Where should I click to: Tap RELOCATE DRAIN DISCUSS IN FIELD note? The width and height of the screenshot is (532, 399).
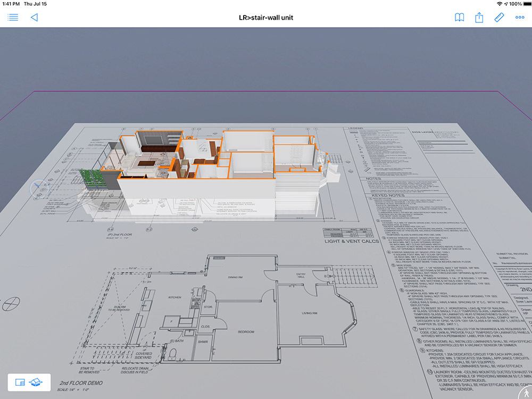[135, 370]
